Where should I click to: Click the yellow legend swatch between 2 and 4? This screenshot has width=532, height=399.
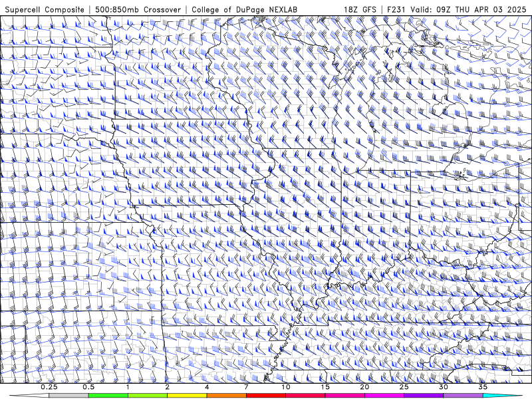tap(187, 396)
